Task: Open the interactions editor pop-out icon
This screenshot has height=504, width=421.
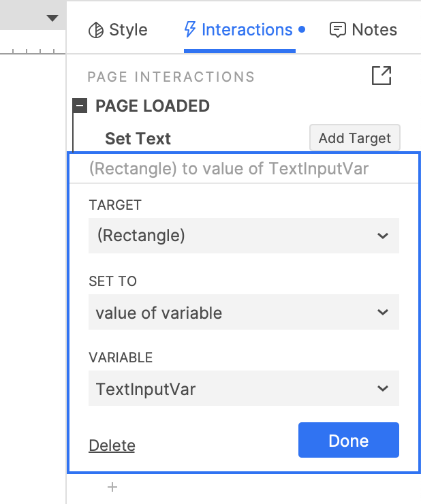Action: tap(381, 76)
